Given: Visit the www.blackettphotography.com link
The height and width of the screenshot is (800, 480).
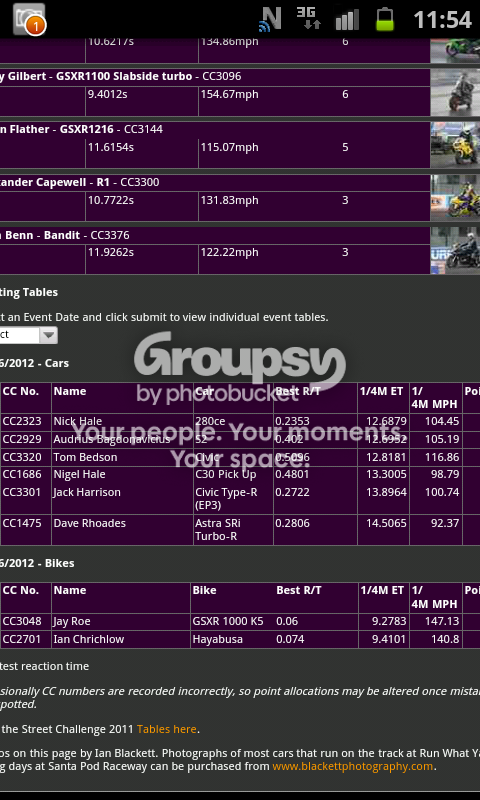Looking at the screenshot, I should pos(352,766).
